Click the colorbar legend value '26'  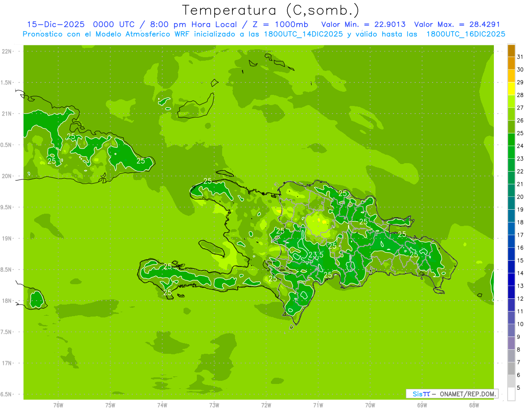pyautogui.click(x=520, y=120)
